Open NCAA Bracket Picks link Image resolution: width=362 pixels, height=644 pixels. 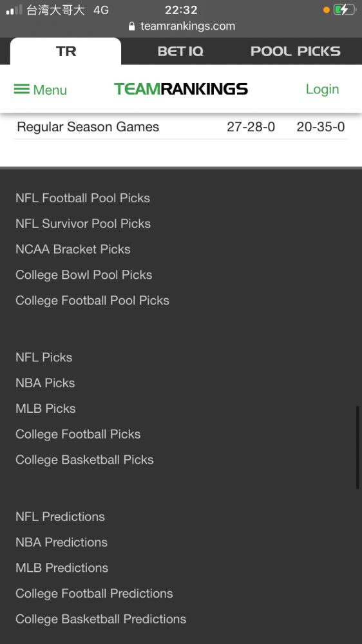[x=73, y=249]
